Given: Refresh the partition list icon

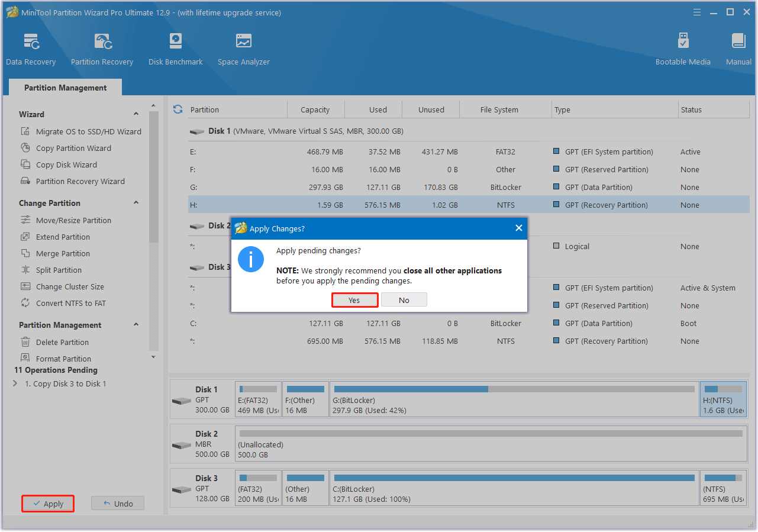Looking at the screenshot, I should [178, 109].
